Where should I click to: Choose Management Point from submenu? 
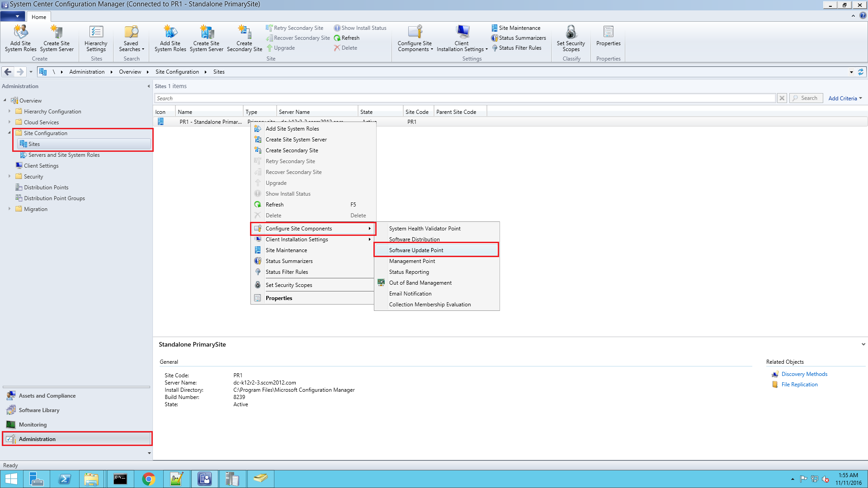pos(412,261)
